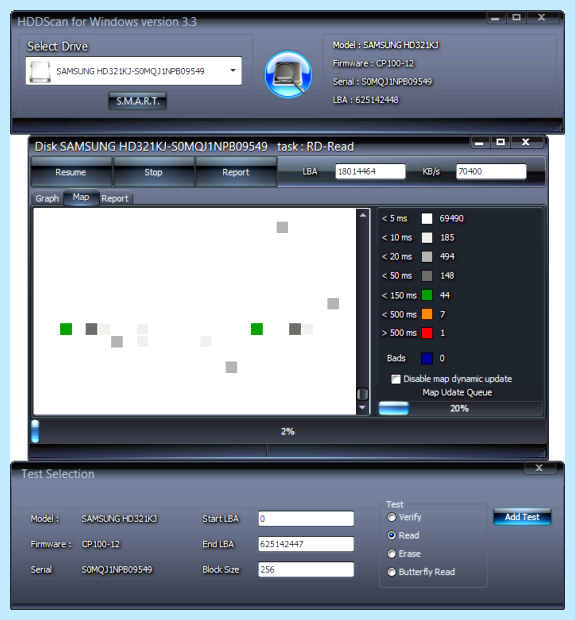Minimize the HDDScan main window
The width and height of the screenshot is (575, 620).
coord(495,18)
